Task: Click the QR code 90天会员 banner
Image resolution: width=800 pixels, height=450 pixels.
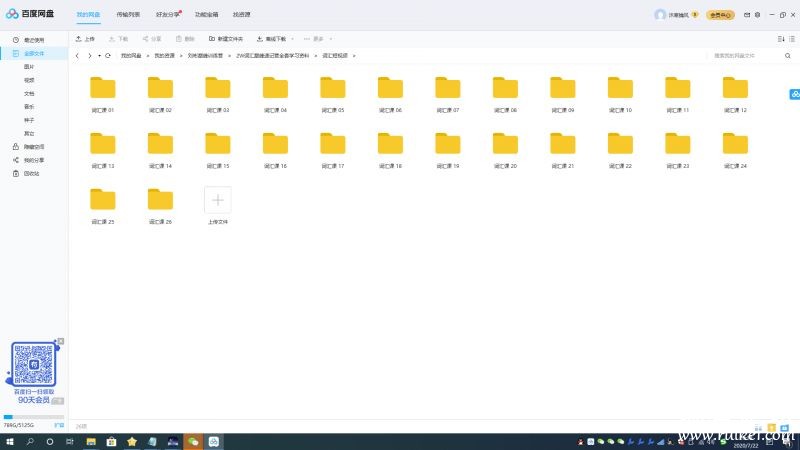Action: click(x=34, y=373)
